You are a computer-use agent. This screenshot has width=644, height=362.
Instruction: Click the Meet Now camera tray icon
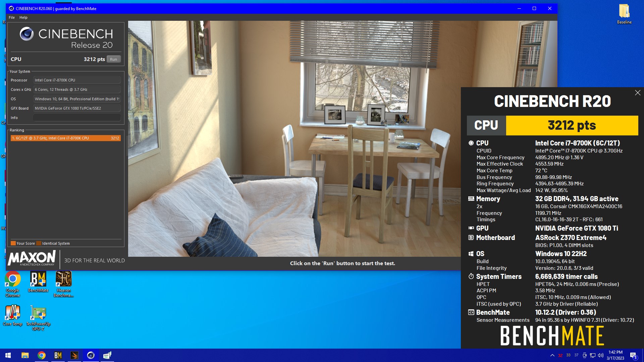tap(585, 355)
